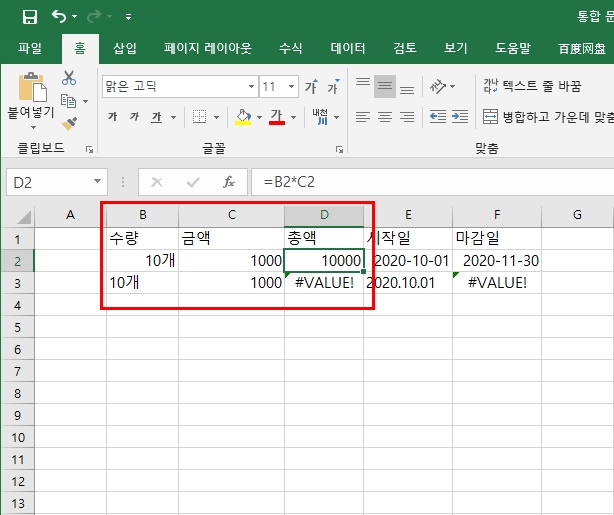Save the workbook with the floppy icon

[30, 17]
